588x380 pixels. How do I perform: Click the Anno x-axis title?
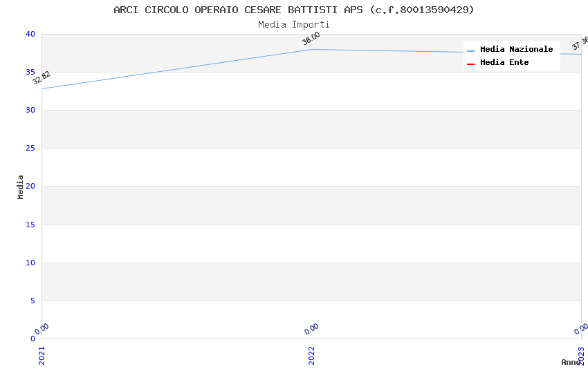pyautogui.click(x=571, y=362)
